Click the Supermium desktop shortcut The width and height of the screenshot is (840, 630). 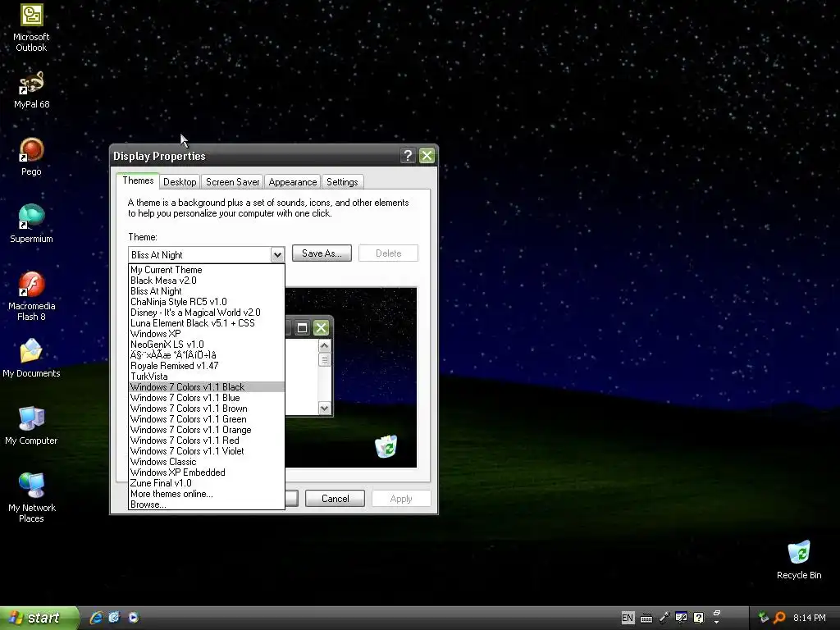pos(31,223)
